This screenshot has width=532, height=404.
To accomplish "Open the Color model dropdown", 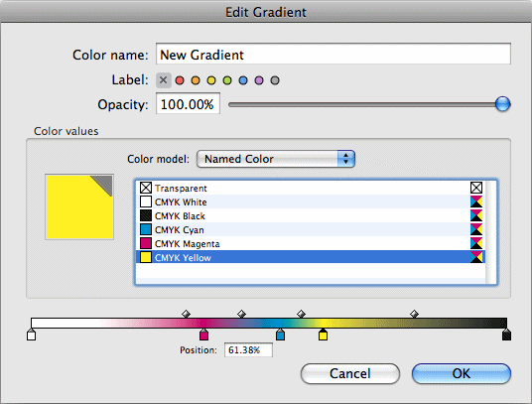I will point(276,159).
